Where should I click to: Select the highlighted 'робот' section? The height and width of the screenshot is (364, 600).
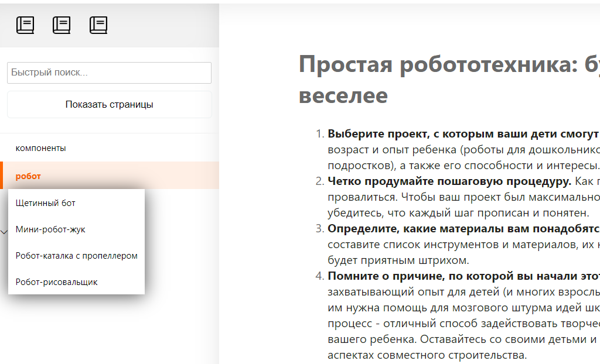pyautogui.click(x=29, y=176)
